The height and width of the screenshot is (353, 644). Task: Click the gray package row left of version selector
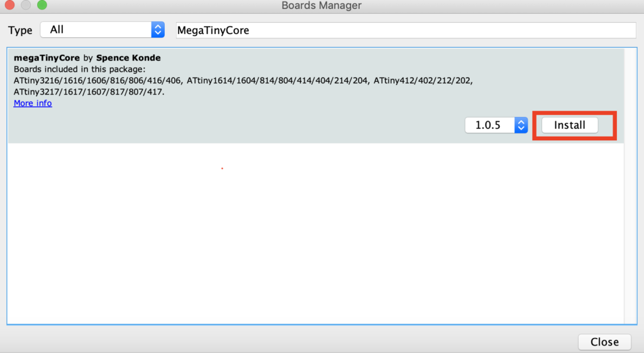[x=252, y=125]
